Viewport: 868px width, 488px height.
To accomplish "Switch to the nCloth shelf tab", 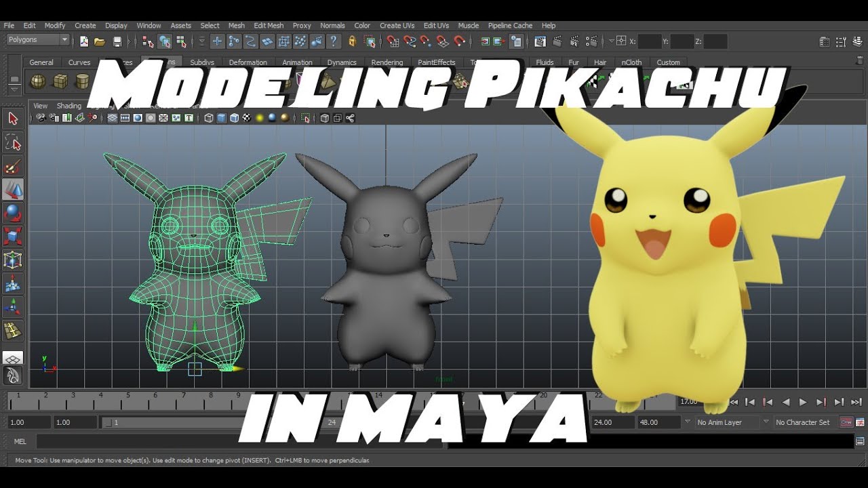I will pos(631,62).
